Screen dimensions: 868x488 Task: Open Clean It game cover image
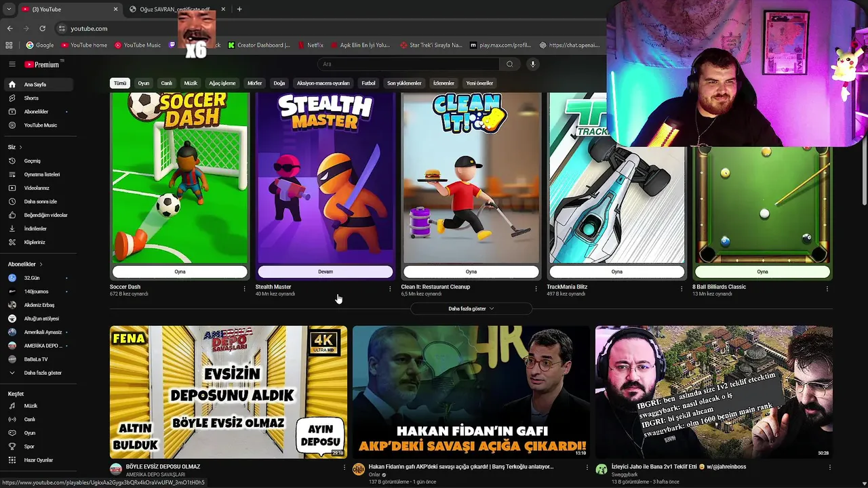[471, 178]
